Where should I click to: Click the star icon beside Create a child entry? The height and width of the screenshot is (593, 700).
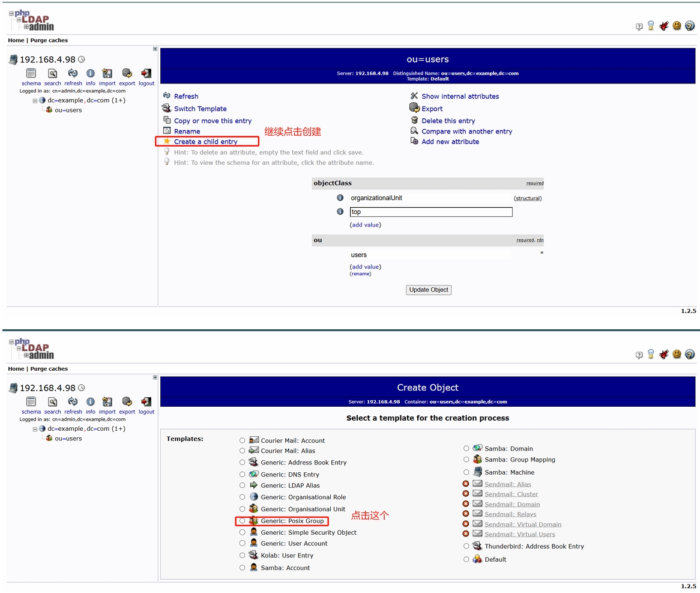point(167,141)
